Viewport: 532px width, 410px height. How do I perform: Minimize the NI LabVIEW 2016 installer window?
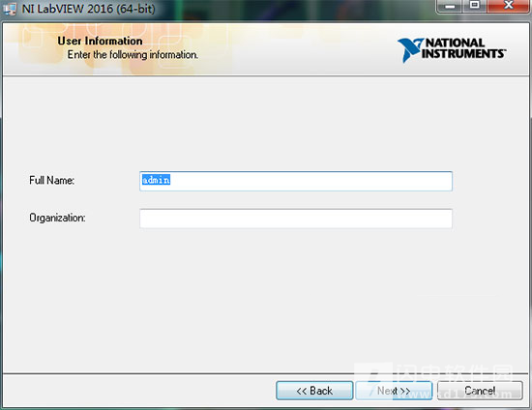tap(450, 6)
